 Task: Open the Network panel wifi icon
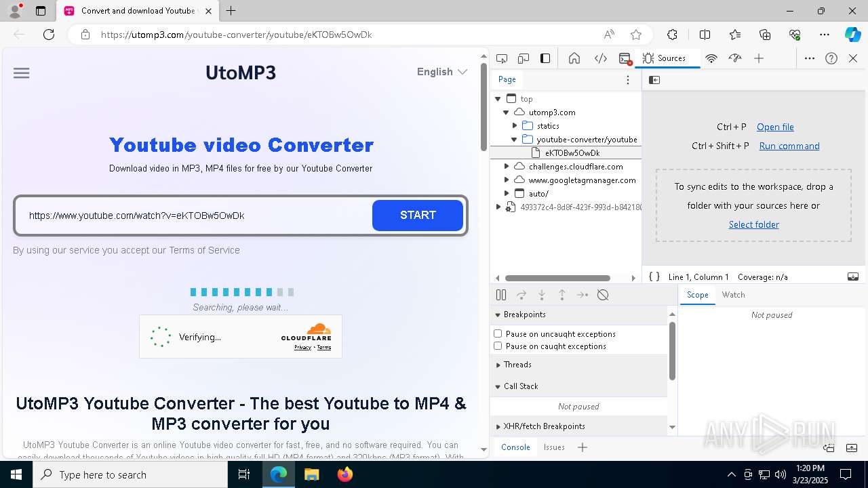coord(711,58)
